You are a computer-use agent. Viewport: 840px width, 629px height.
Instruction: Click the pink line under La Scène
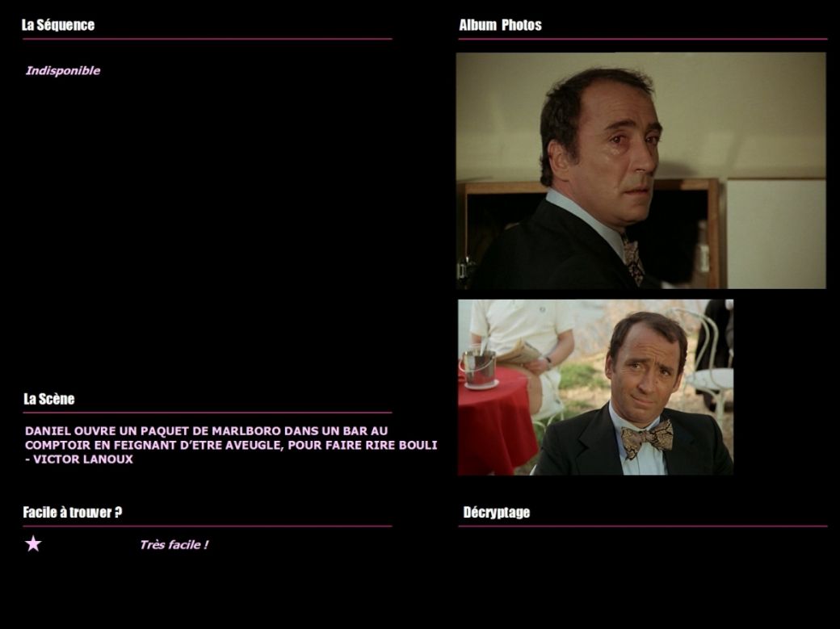point(208,413)
